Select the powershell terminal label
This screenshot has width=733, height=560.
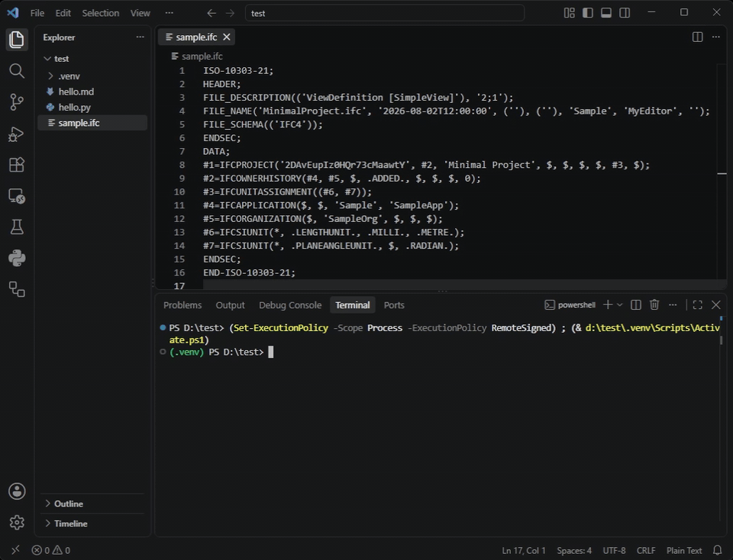(570, 305)
